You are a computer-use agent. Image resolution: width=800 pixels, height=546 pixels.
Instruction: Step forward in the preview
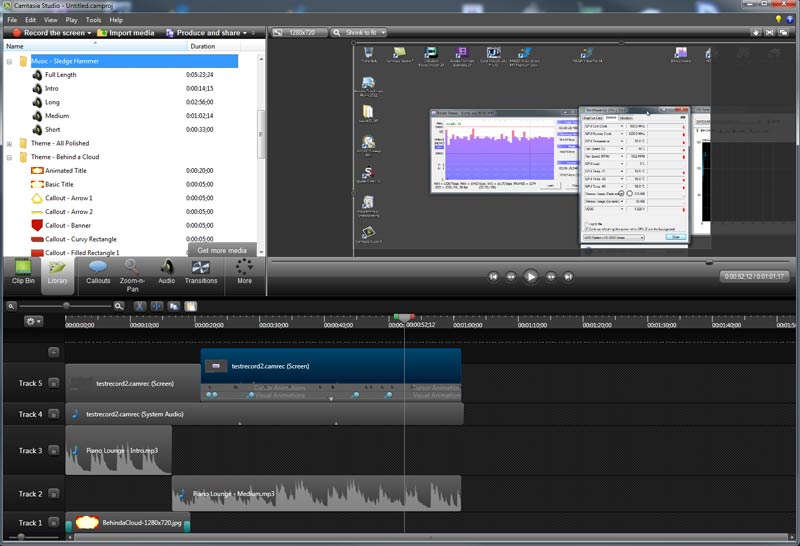pyautogui.click(x=551, y=277)
